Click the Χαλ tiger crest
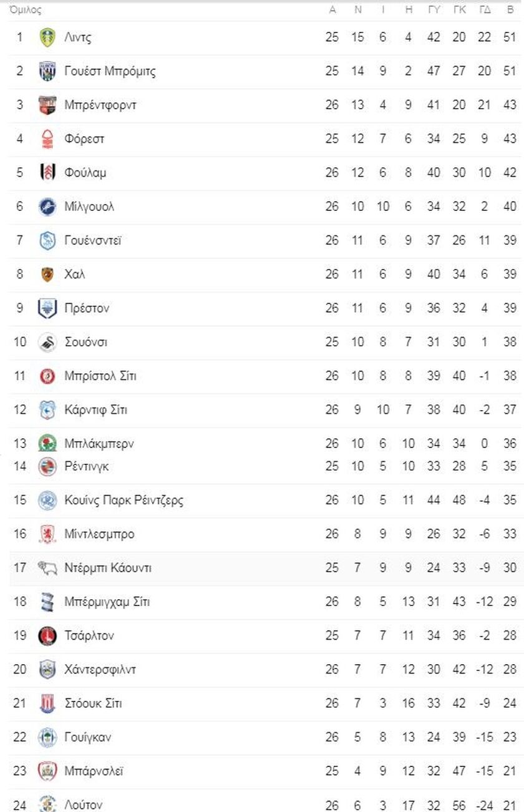Screen dimensions: 524x812 point(47,274)
